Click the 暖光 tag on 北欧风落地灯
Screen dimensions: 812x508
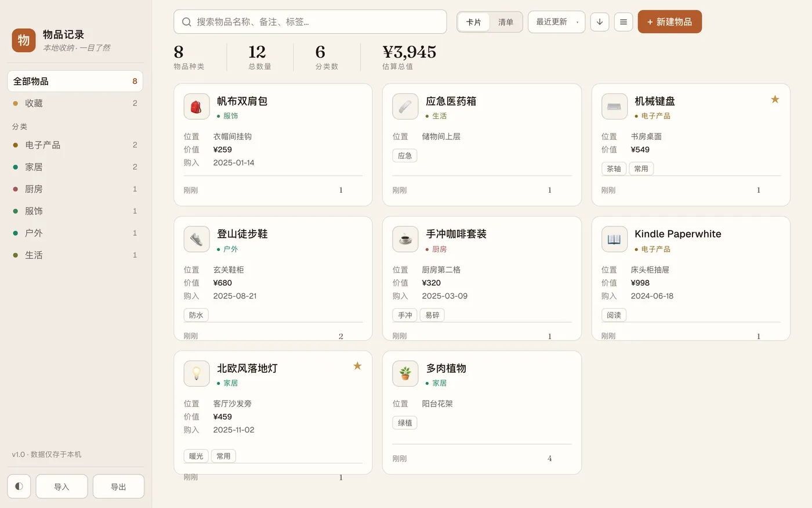[196, 456]
